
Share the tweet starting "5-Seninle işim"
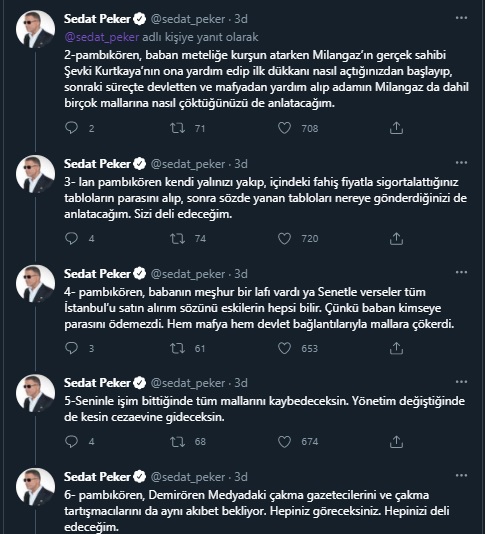tap(396, 441)
